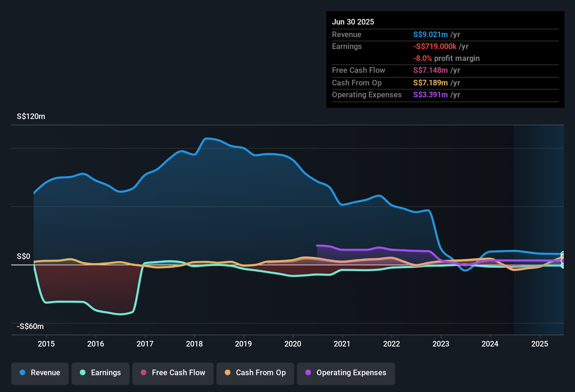This screenshot has height=392, width=575.
Task: Toggle the Cash From Op series
Action: tap(255, 373)
